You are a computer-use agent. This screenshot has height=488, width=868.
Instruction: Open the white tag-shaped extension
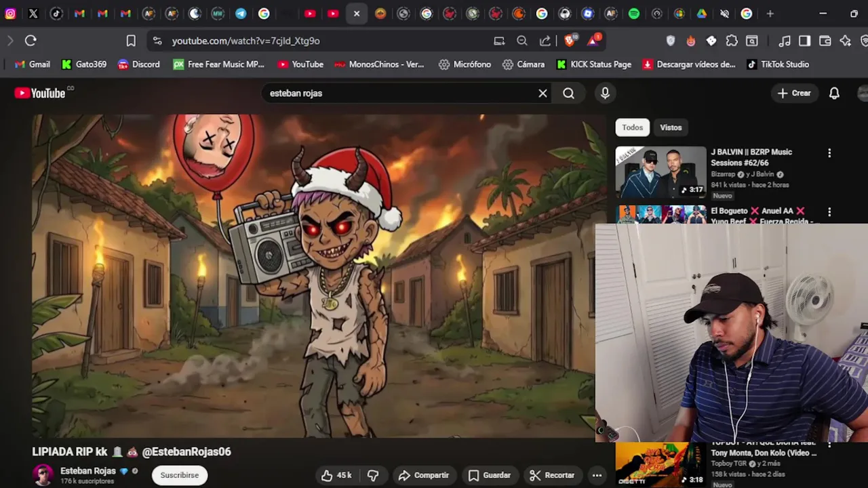pyautogui.click(x=711, y=41)
